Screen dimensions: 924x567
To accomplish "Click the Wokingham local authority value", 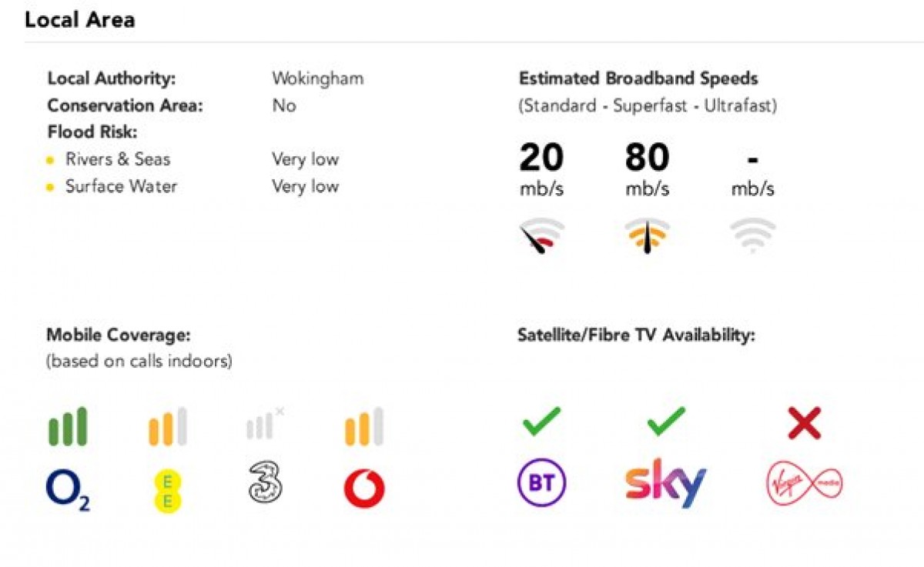I will (x=317, y=78).
